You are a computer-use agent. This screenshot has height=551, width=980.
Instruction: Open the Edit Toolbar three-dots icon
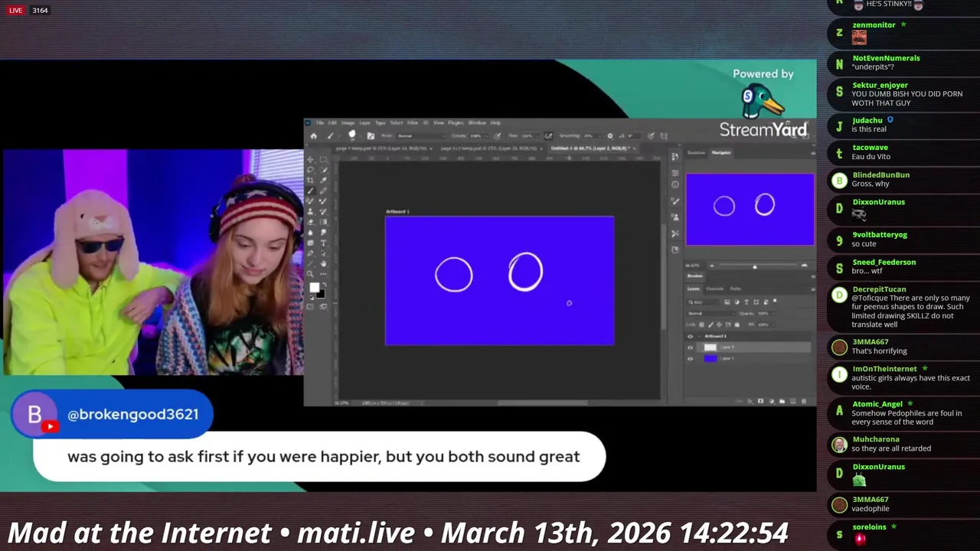323,274
